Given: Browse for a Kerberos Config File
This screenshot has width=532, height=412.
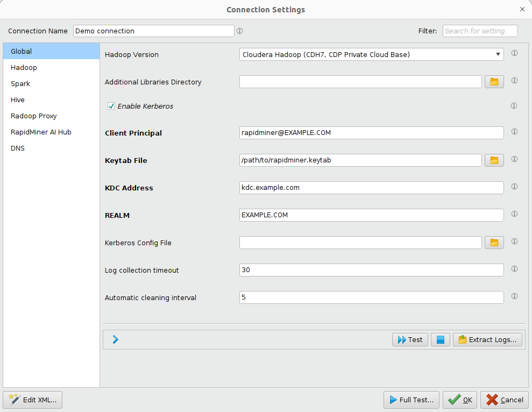Looking at the screenshot, I should [494, 242].
